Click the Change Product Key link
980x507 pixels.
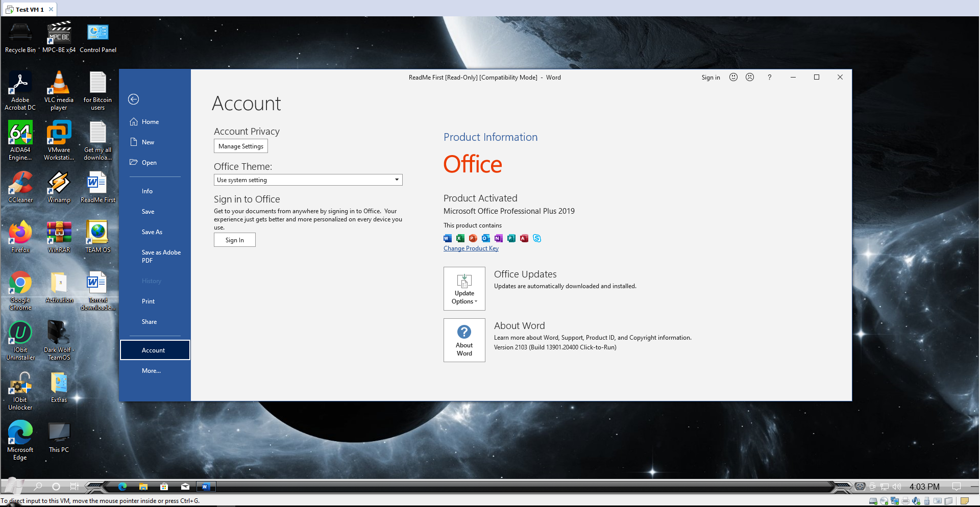(471, 248)
